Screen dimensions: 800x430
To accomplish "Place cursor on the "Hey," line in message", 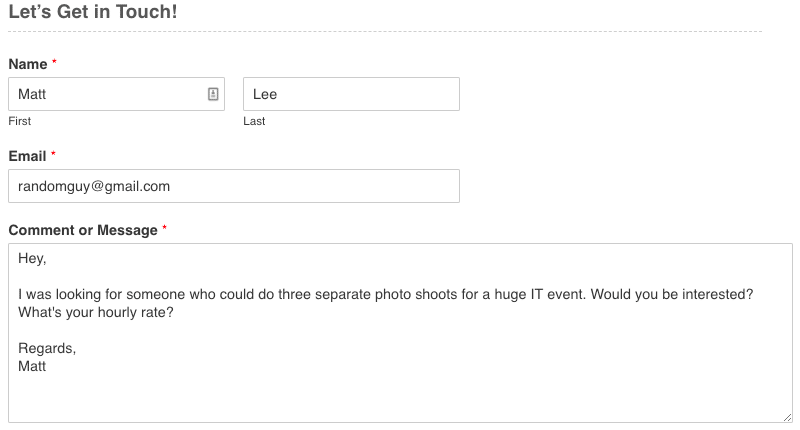I will click(x=32, y=259).
